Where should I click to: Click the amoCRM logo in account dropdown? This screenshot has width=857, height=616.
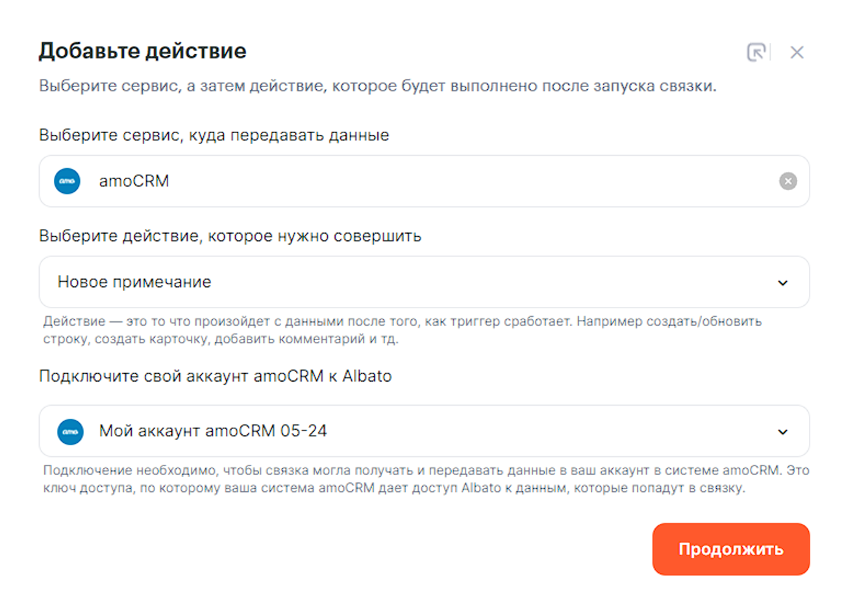pyautogui.click(x=70, y=432)
